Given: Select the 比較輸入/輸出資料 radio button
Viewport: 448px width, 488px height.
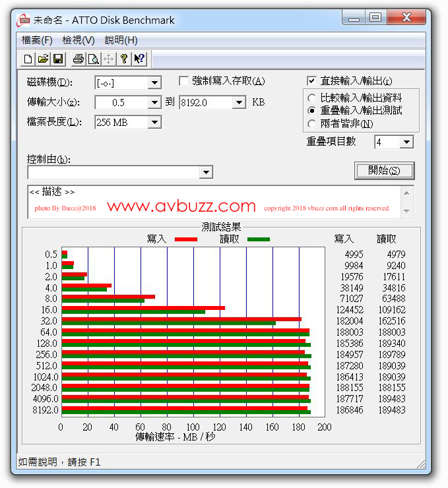Looking at the screenshot, I should point(311,98).
